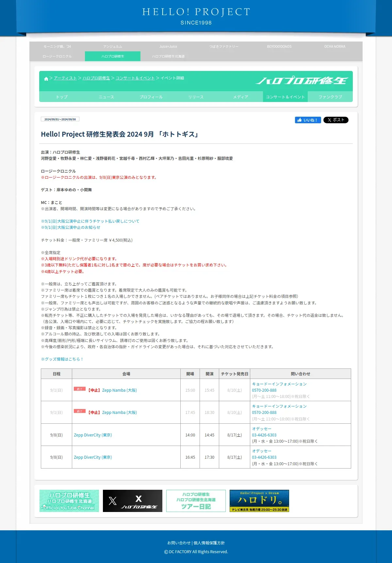
Task: Click the event title with 「ホトトギス」
Action: pyautogui.click(x=120, y=134)
